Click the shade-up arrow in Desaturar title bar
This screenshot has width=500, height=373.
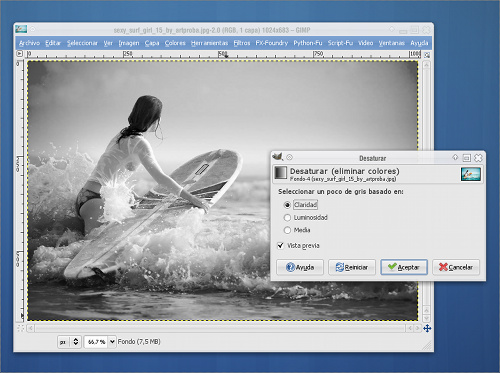(x=455, y=157)
